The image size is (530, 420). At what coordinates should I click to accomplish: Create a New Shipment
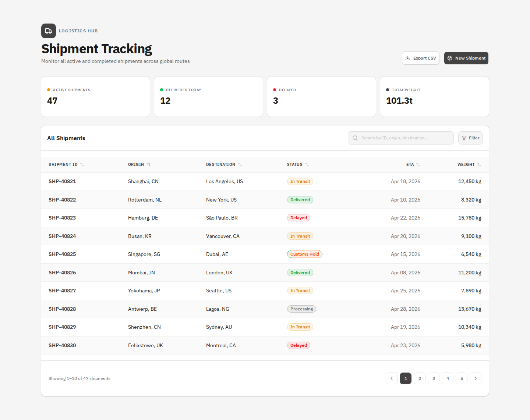(466, 58)
